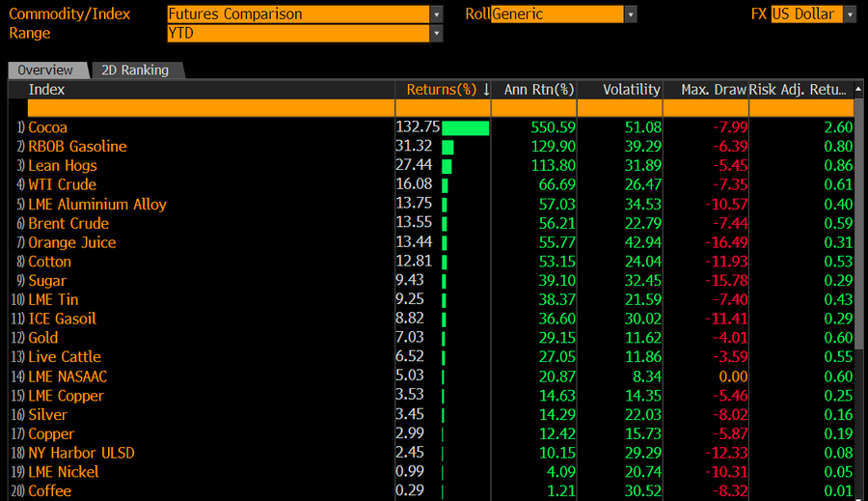Select the ICE Gasoil row
868x501 pixels.
point(432,319)
